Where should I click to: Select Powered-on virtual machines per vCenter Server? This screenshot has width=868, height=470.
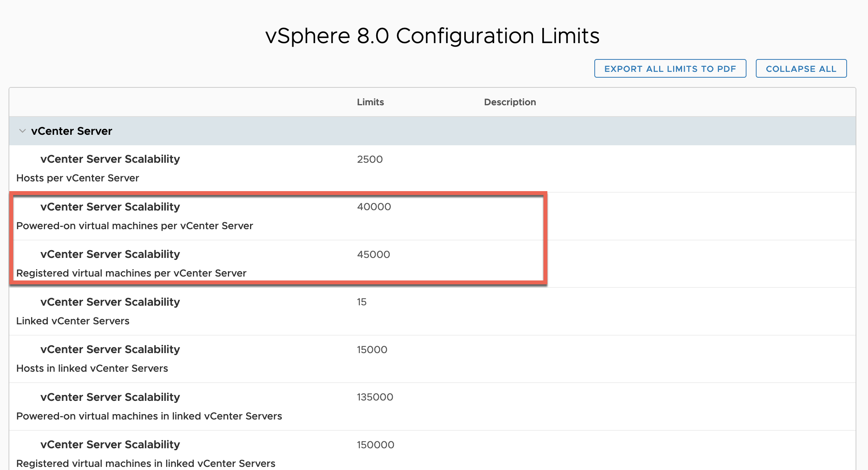(134, 225)
